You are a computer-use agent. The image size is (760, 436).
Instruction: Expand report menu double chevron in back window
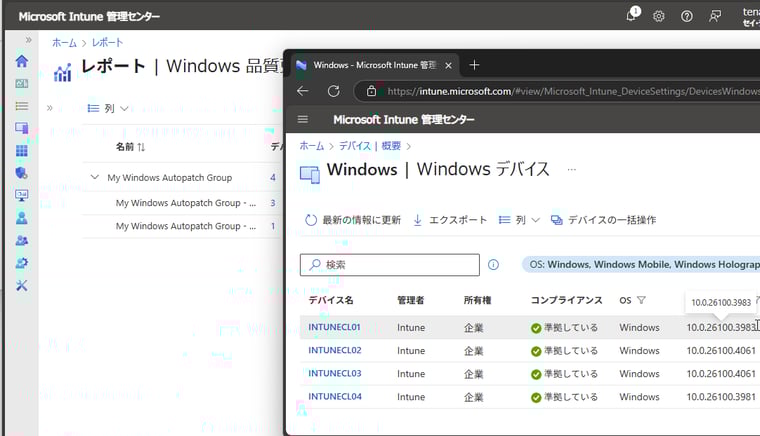tap(49, 108)
